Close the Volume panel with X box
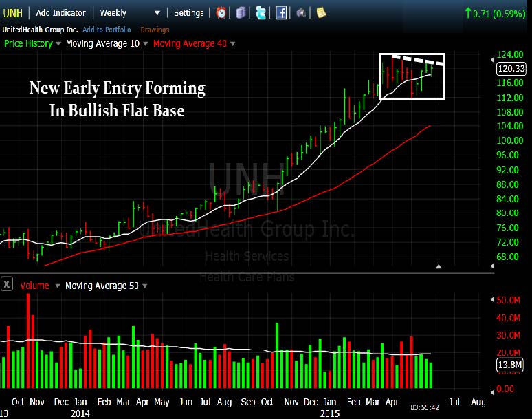Screen dimensions: 532x419 (6, 284)
